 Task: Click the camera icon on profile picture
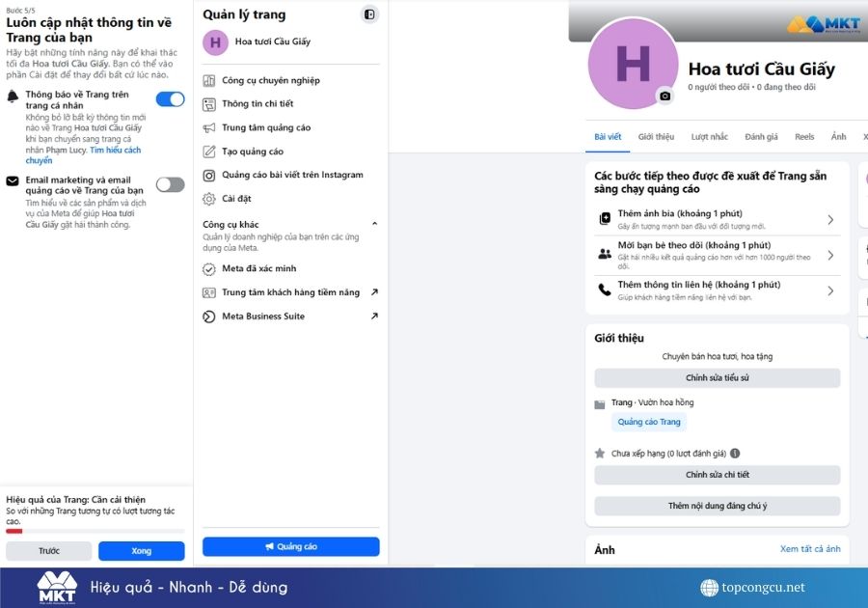coord(665,96)
